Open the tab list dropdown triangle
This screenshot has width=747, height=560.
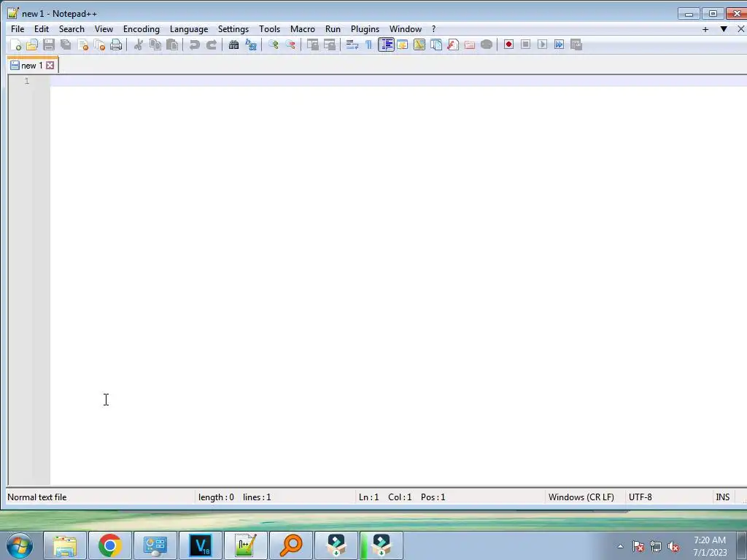tap(723, 29)
